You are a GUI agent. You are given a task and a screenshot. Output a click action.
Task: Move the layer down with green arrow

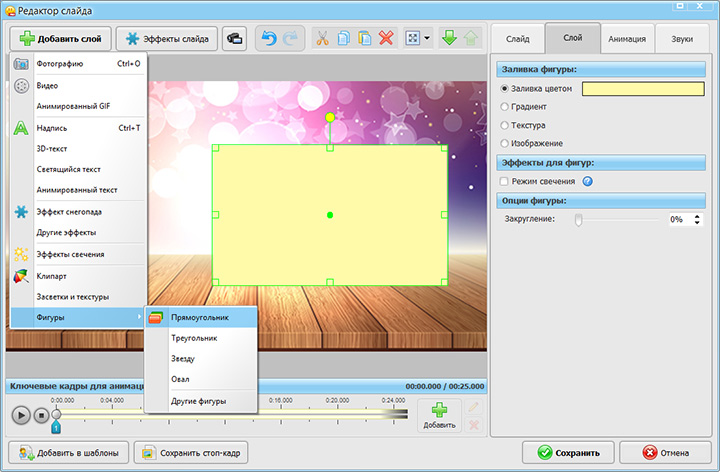pos(449,38)
